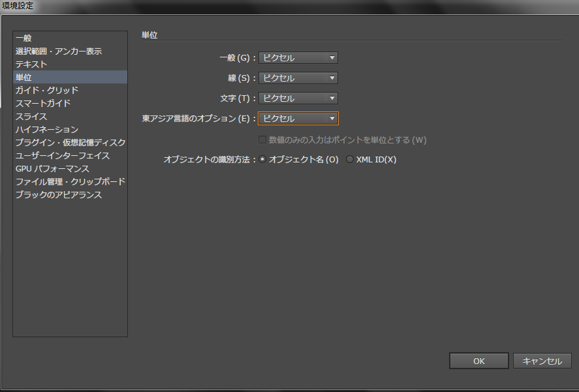Open 選択範囲・アンカー表示 preferences
Viewport: 579px width, 392px height.
70,51
